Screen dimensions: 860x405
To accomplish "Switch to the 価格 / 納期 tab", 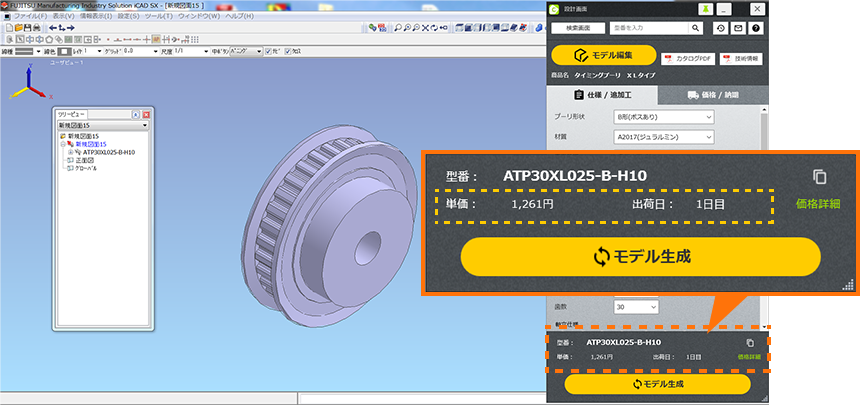I will coord(711,95).
